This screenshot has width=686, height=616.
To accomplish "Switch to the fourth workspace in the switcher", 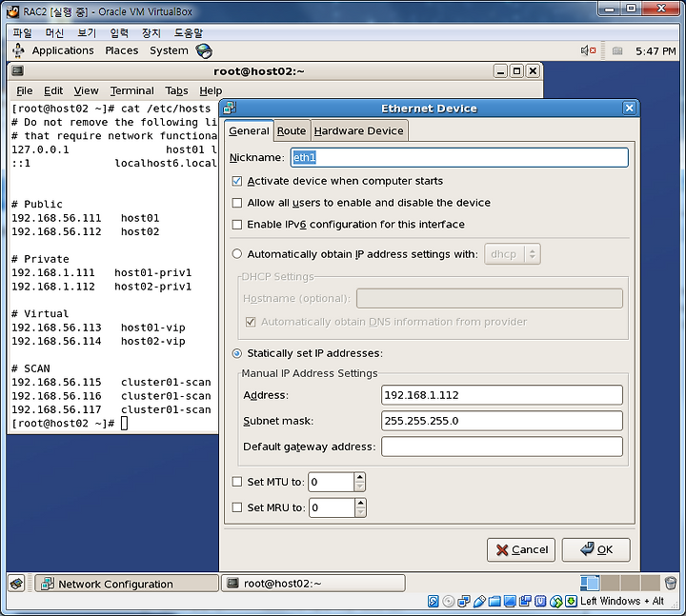I will [651, 584].
